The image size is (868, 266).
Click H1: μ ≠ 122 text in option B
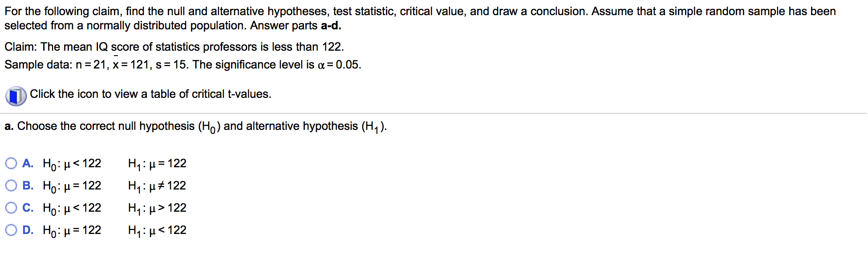point(157,186)
